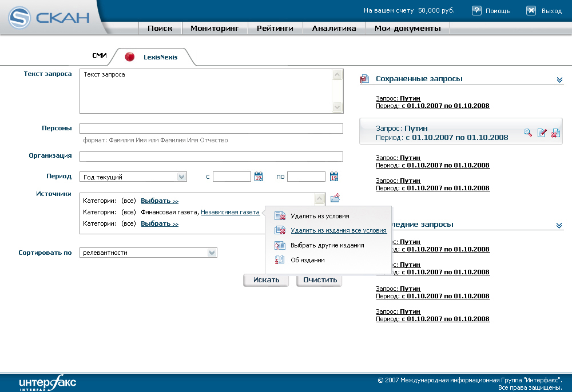The image size is (572, 392).
Task: Open calendar for the start date 'с'
Action: [x=259, y=177]
